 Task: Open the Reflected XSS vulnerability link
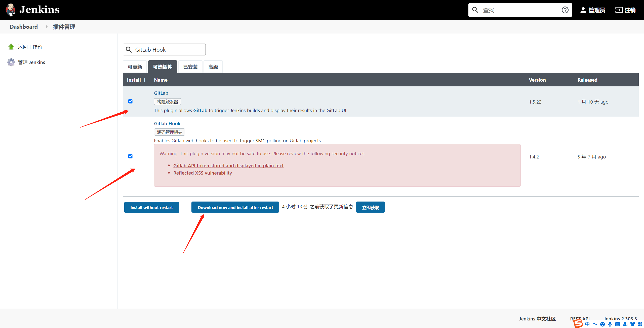click(203, 173)
